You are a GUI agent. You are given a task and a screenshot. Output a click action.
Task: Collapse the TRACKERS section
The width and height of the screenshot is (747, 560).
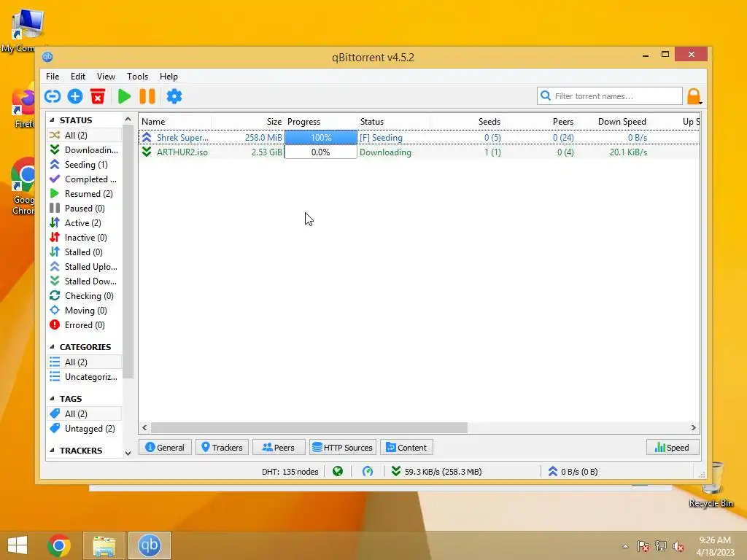[52, 450]
